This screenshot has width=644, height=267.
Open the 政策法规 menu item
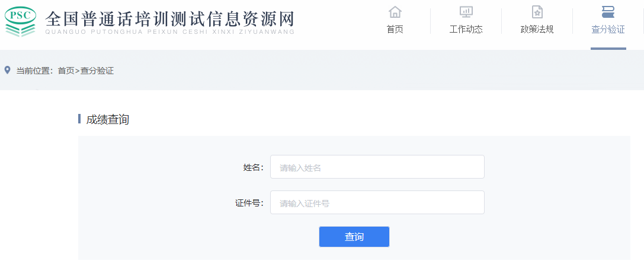[x=537, y=29]
